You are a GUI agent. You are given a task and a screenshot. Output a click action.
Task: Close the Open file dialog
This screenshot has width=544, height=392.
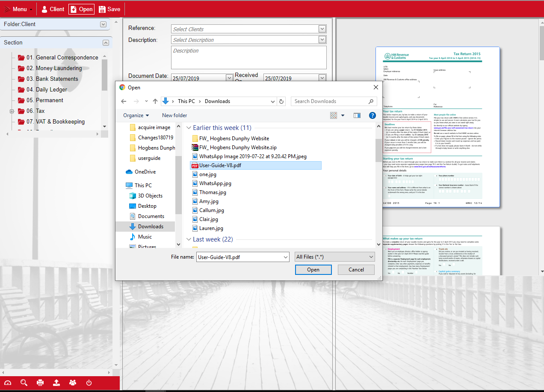tap(376, 87)
